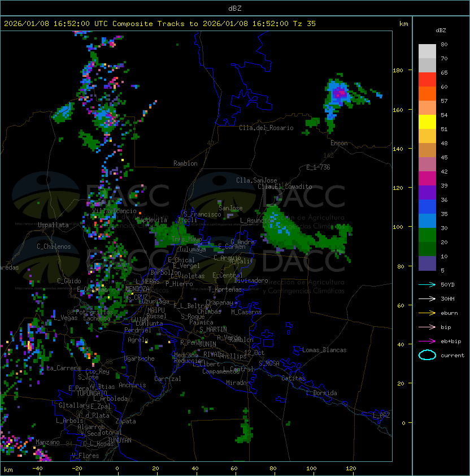Screen dimensions: 470x476
Task: Click the white 30HM track arrow
Action: [427, 298]
